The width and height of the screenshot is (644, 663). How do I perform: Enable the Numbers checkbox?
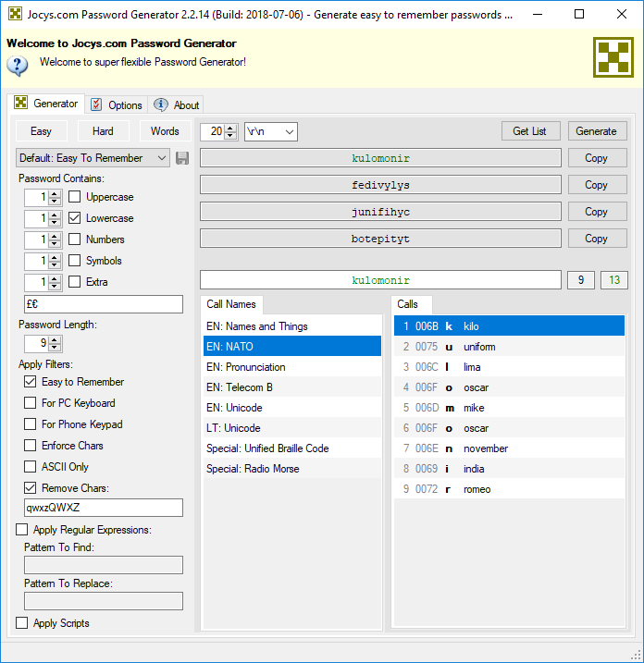pos(74,239)
